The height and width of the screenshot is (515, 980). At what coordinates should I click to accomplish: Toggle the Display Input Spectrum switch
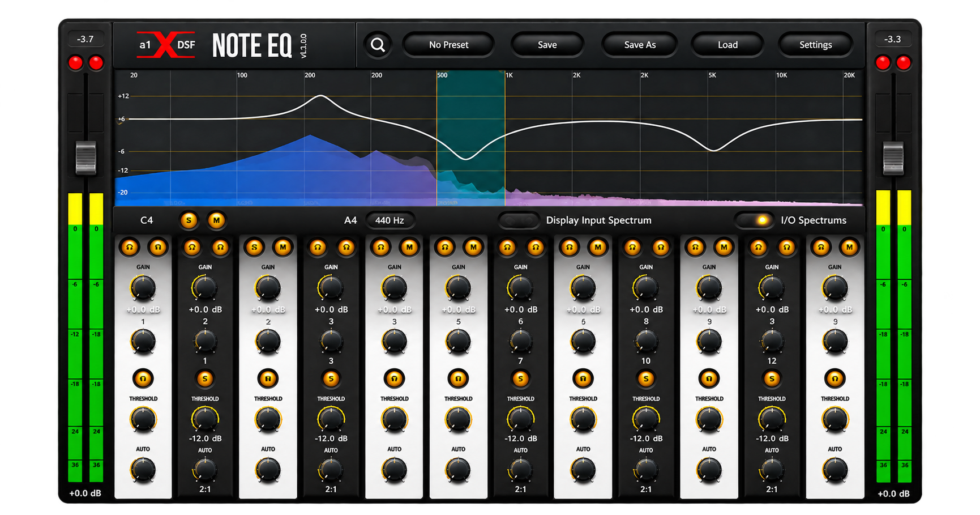pos(518,220)
